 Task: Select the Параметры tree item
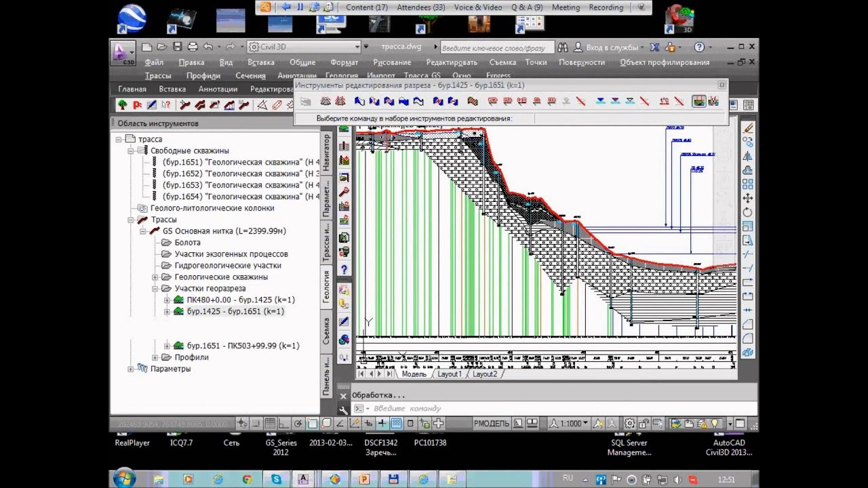click(x=170, y=369)
